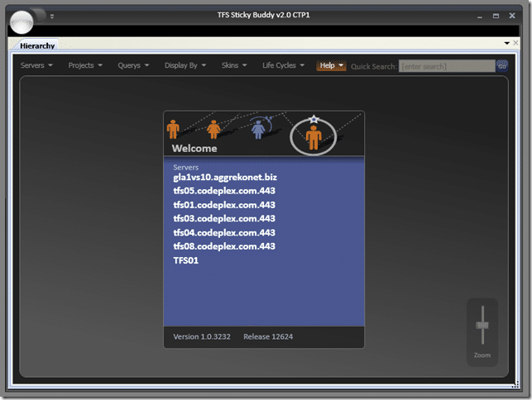Click the Quick Search input field

tap(447, 66)
